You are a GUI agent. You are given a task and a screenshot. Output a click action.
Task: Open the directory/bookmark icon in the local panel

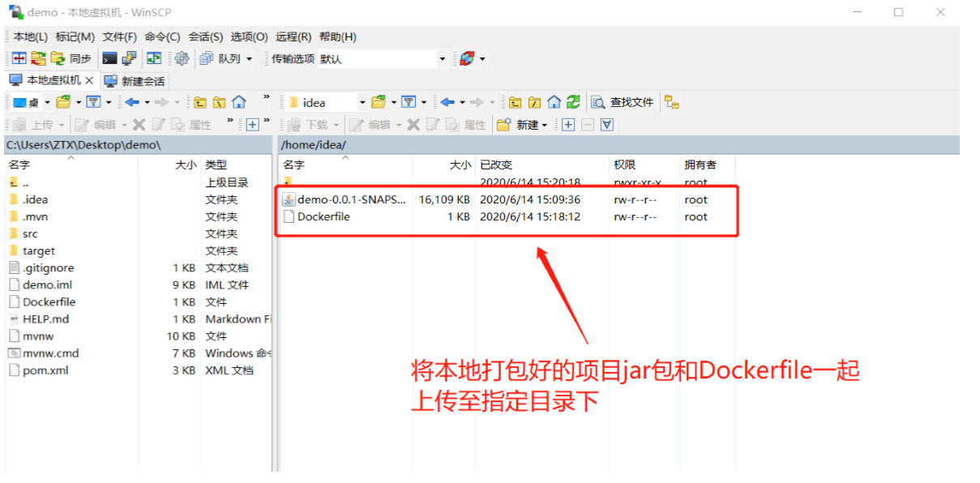tap(63, 102)
